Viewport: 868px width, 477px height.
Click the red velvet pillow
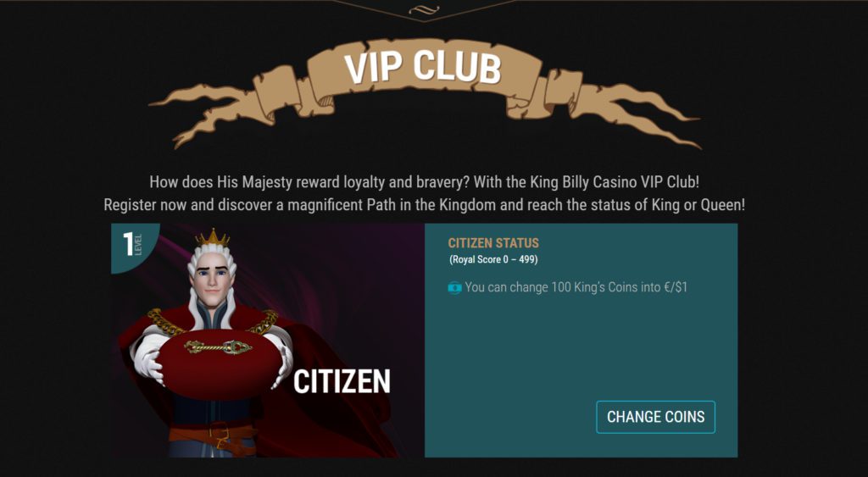point(220,364)
